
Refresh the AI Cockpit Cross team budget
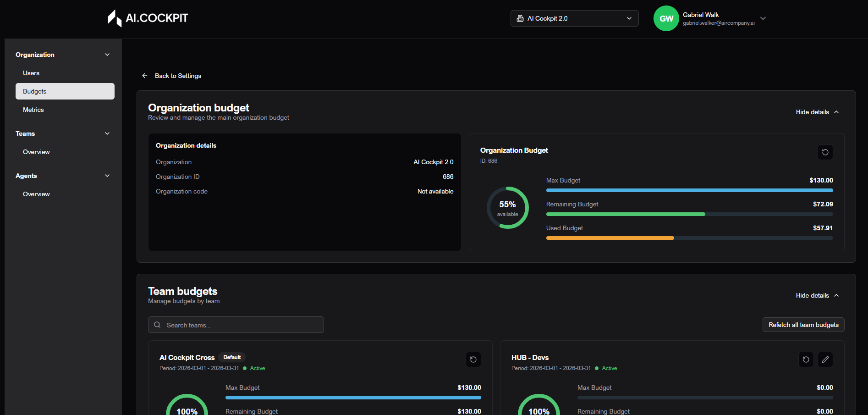(x=473, y=360)
